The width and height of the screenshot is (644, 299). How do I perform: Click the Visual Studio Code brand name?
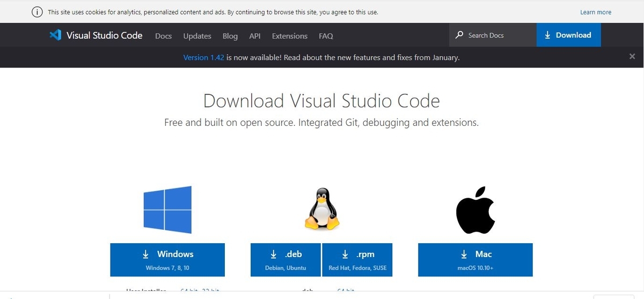[105, 35]
